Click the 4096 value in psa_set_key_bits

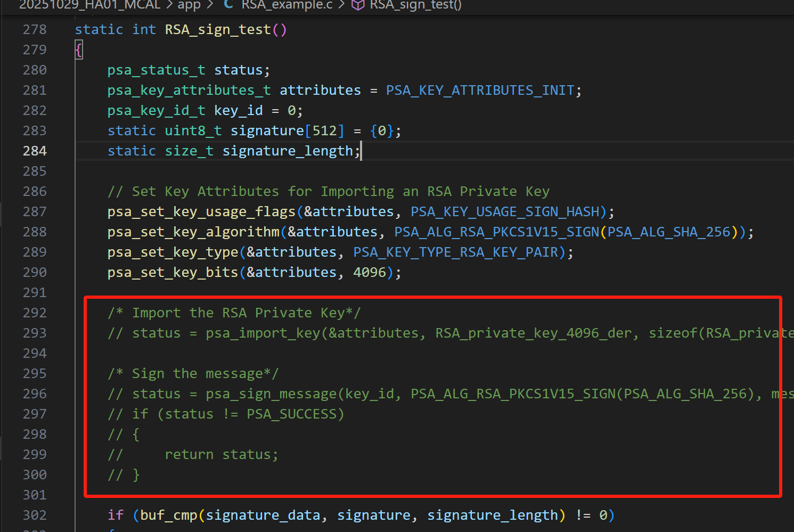(370, 273)
